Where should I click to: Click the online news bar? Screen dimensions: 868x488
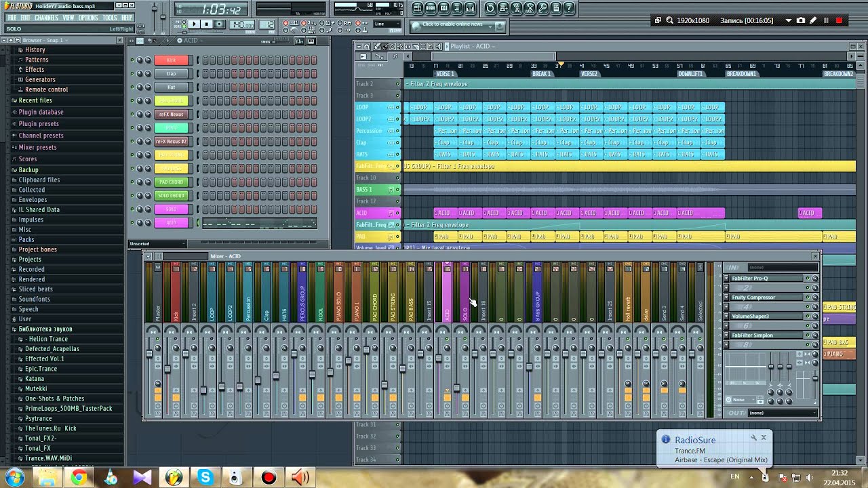coord(458,26)
